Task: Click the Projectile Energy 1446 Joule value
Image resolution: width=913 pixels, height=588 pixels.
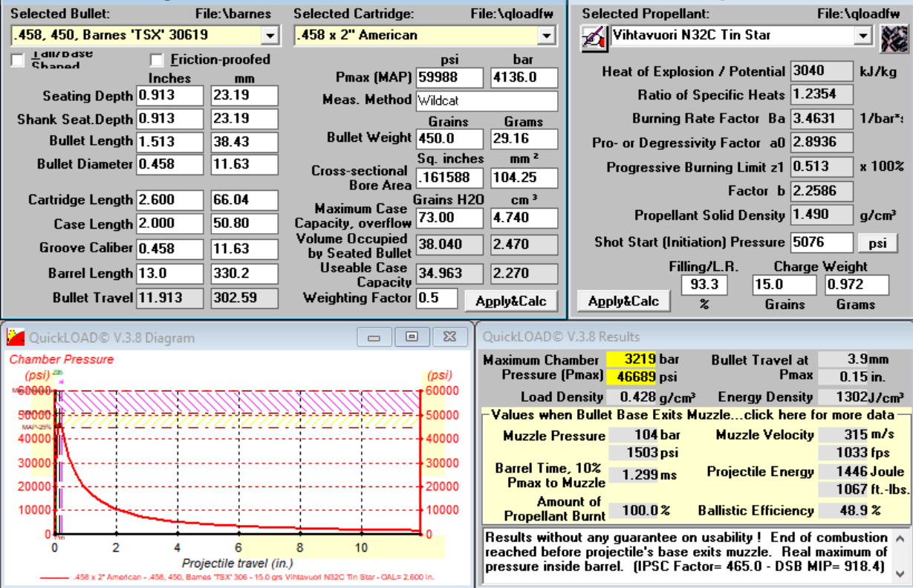Action: point(843,471)
